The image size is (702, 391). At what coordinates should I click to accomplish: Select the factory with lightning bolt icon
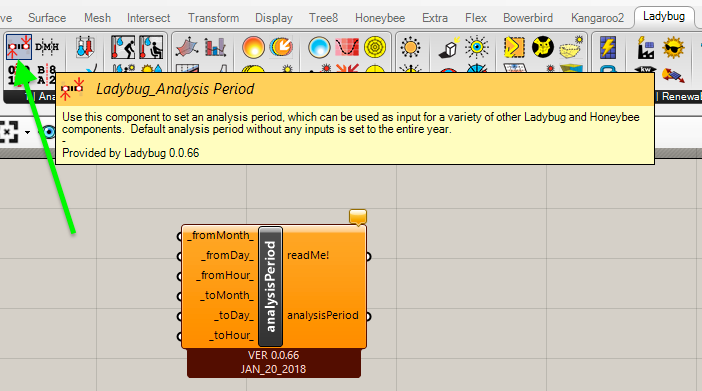point(646,47)
